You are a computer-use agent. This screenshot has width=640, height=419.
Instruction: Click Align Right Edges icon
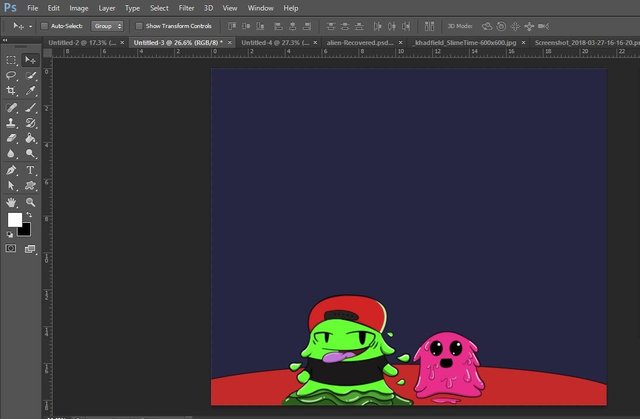pos(307,27)
